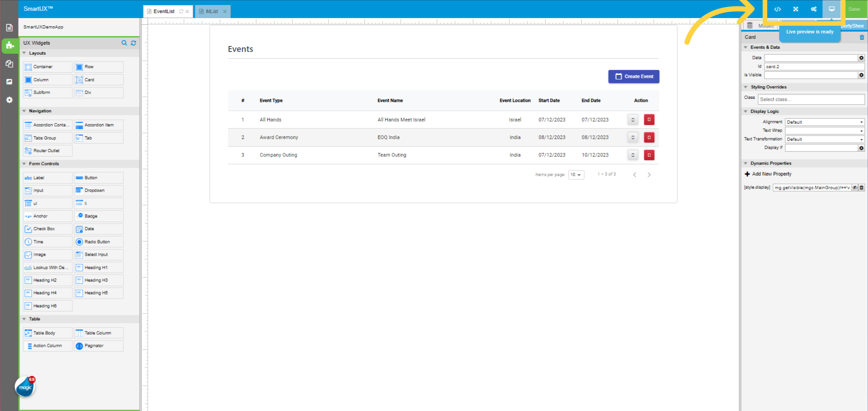This screenshot has width=868, height=411.
Task: Open the code view icon in top toolbar
Action: (777, 9)
